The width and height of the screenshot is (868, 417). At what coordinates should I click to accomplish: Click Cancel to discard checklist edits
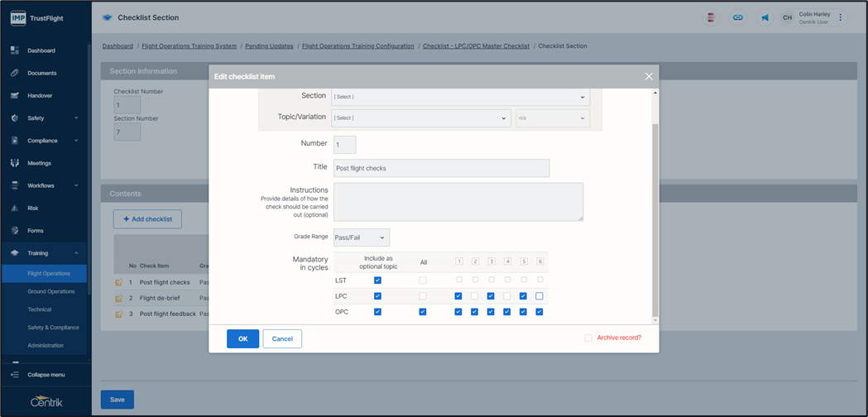pyautogui.click(x=282, y=338)
